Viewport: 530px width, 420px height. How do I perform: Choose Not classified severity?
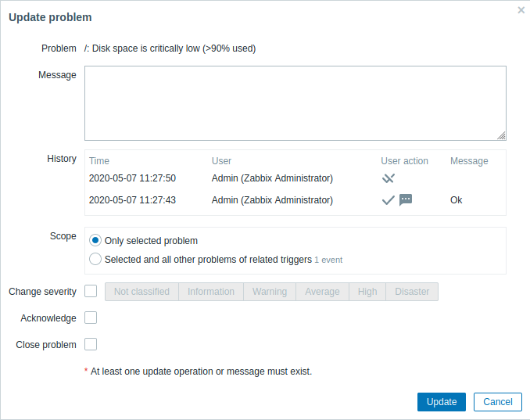(x=141, y=292)
